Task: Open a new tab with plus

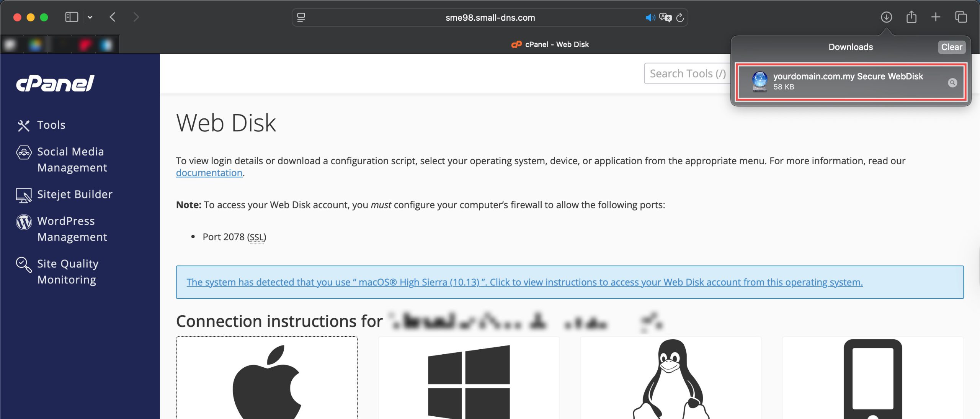Action: click(936, 17)
